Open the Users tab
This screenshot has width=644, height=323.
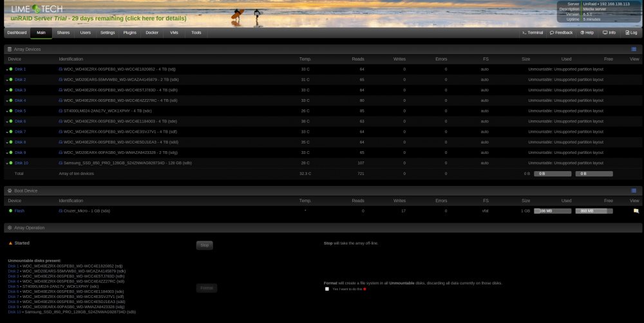point(86,33)
